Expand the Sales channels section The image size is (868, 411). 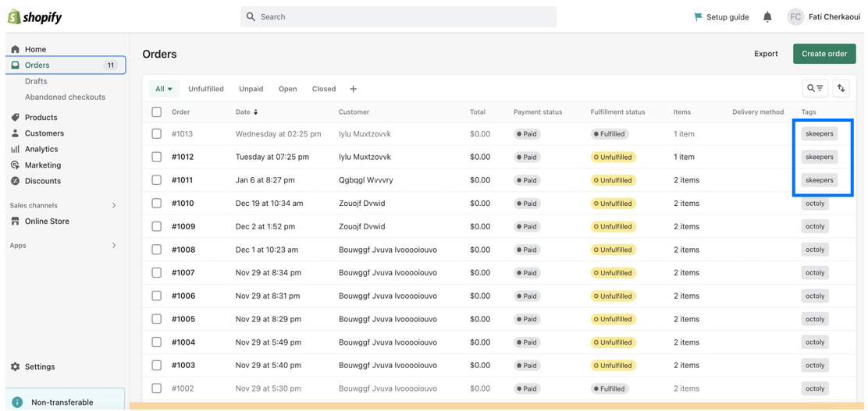tap(114, 206)
